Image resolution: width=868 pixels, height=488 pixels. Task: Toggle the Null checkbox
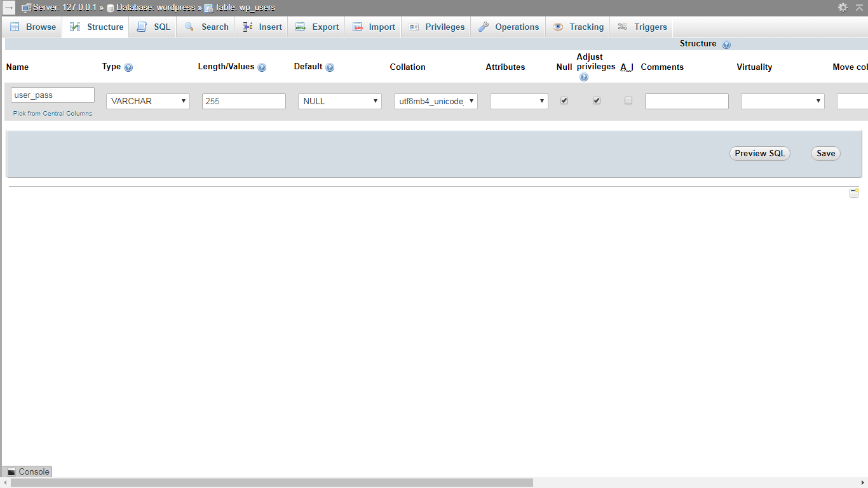[564, 100]
